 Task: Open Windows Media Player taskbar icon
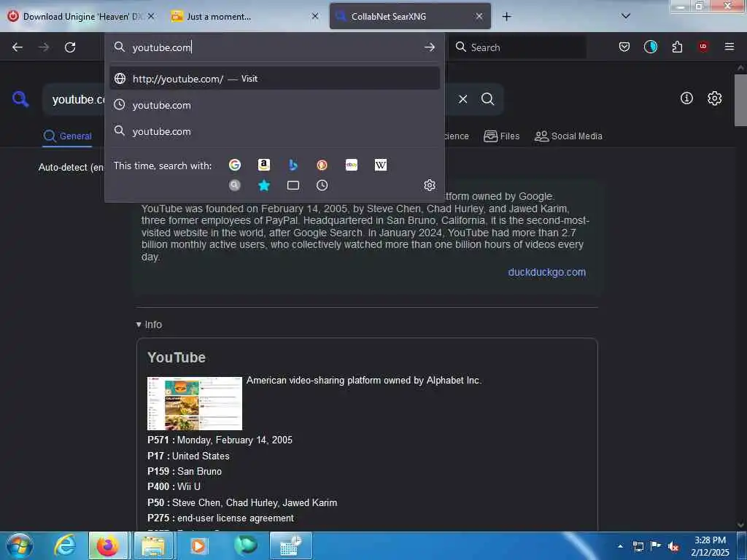tap(198, 545)
